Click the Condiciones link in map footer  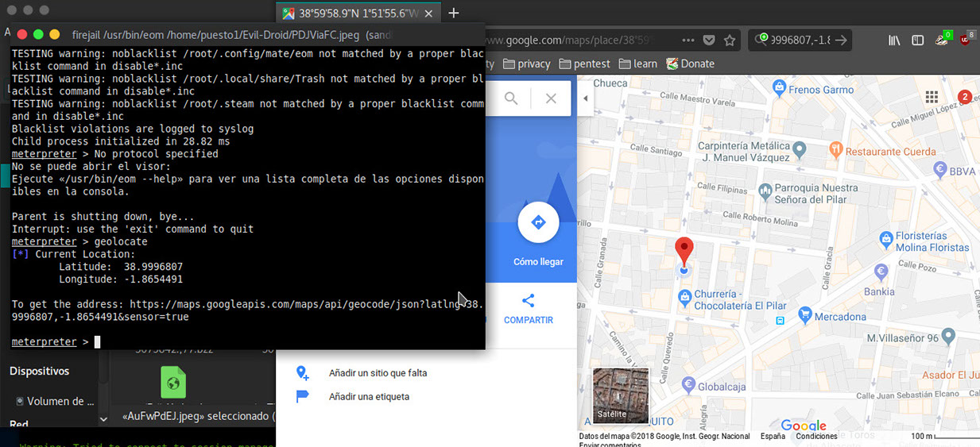pyautogui.click(x=816, y=437)
